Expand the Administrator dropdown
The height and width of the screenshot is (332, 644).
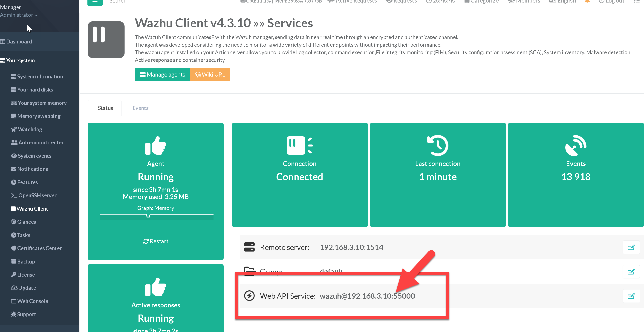[19, 15]
